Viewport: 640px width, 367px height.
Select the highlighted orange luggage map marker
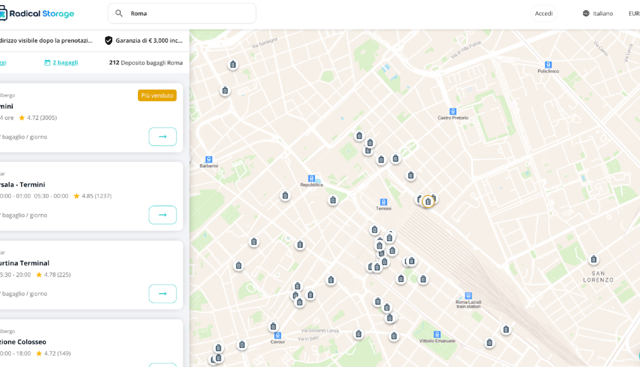(x=428, y=201)
